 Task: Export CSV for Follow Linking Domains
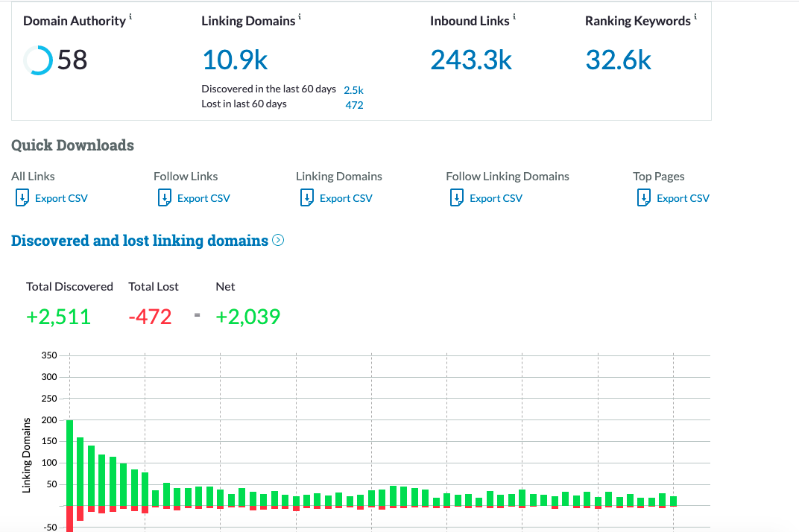click(496, 198)
